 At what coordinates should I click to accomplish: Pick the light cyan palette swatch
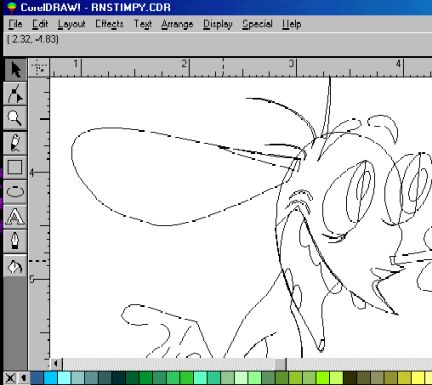click(64, 378)
